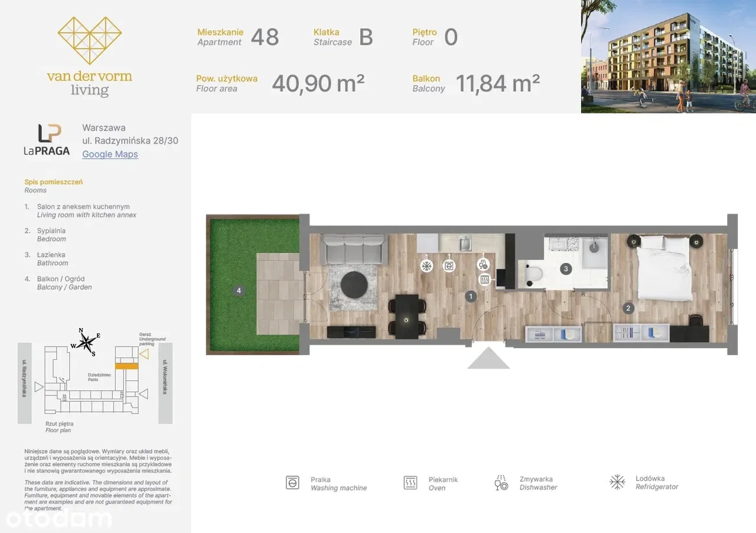Image resolution: width=756 pixels, height=533 pixels.
Task: Select list item Łazienka Bathroom
Action: (47, 259)
